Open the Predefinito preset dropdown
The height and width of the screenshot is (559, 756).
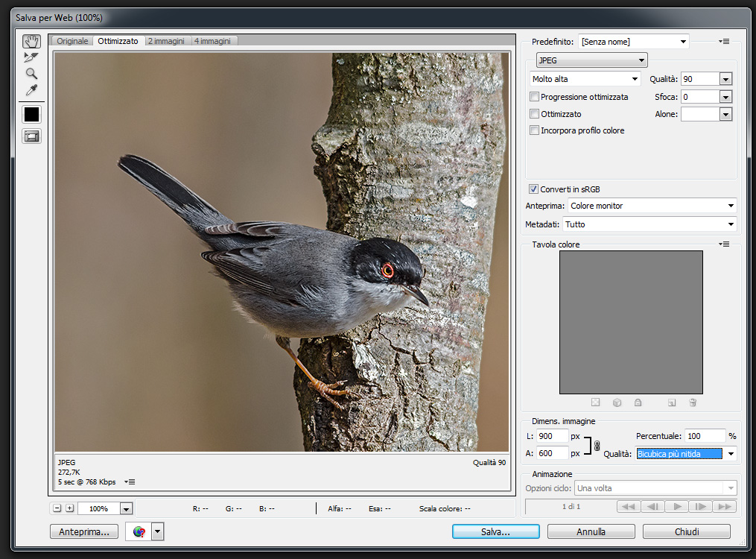pos(634,42)
